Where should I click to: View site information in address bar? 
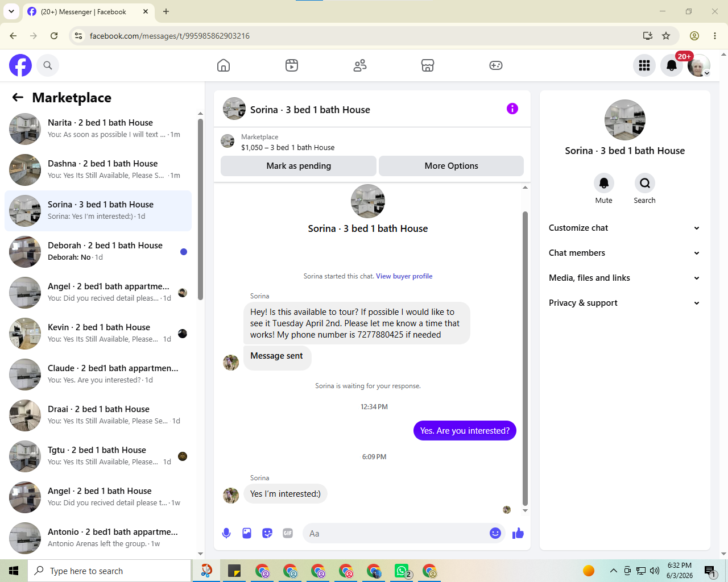[x=78, y=36]
